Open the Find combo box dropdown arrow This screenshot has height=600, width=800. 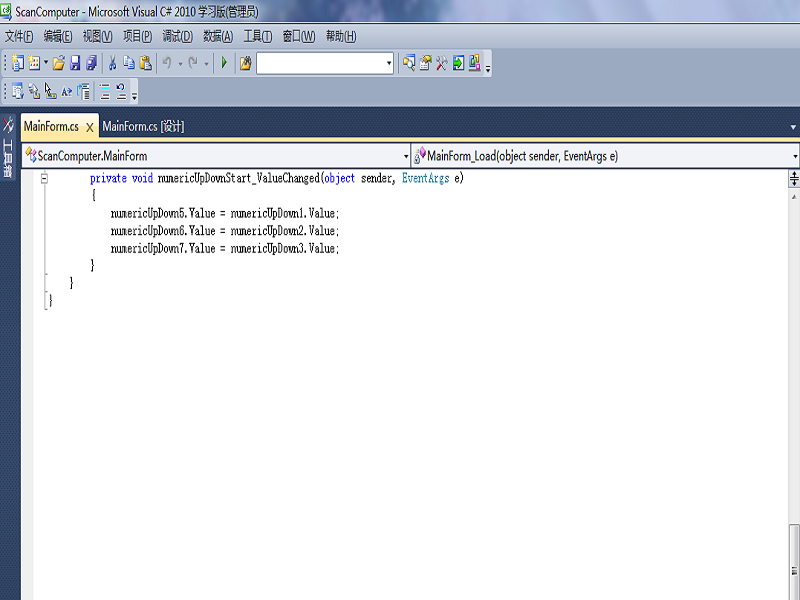point(389,63)
